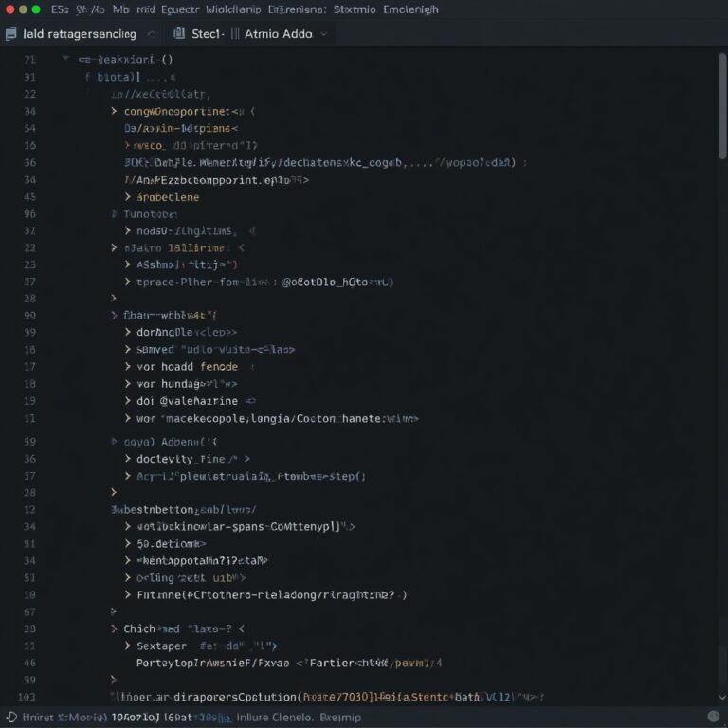Image resolution: width=728 pixels, height=728 pixels.
Task: Expand the chevron beside congwOncoportine
Action: 115,111
